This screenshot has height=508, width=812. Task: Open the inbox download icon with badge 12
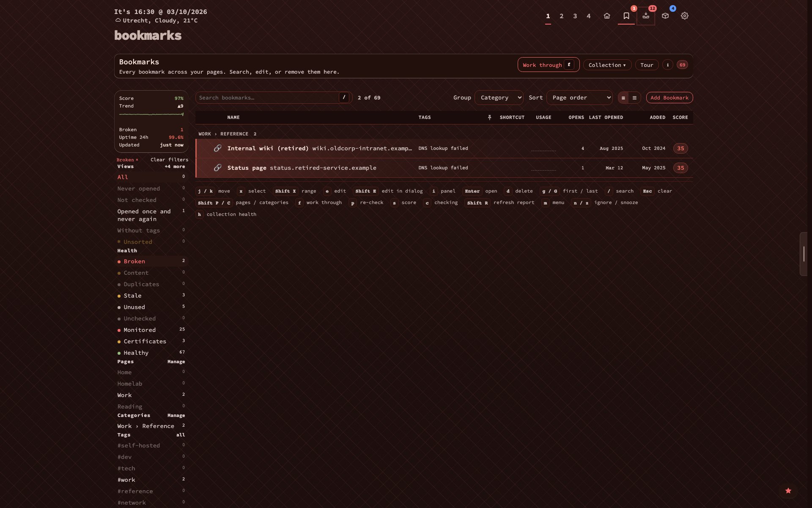(646, 16)
